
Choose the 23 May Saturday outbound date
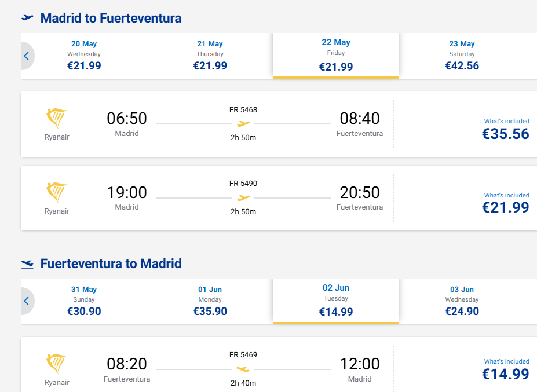(462, 56)
